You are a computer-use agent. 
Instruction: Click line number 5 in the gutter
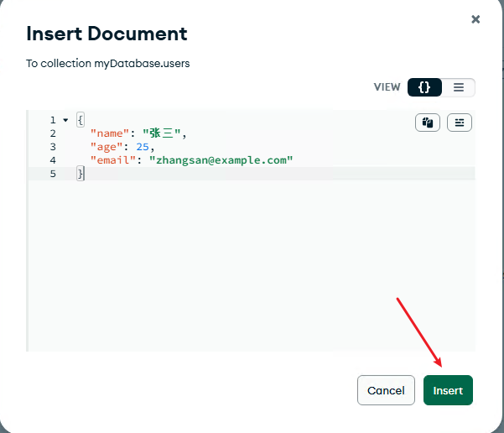click(x=53, y=174)
